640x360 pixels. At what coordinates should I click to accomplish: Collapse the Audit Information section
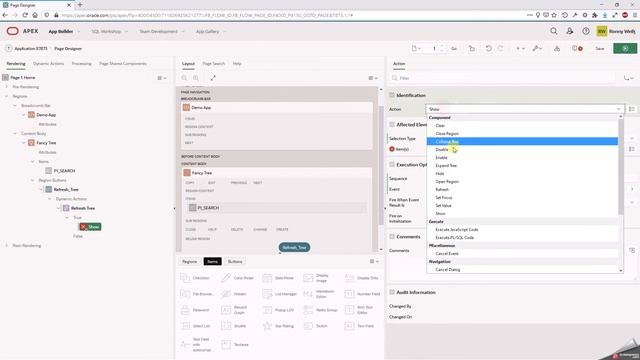[392, 292]
